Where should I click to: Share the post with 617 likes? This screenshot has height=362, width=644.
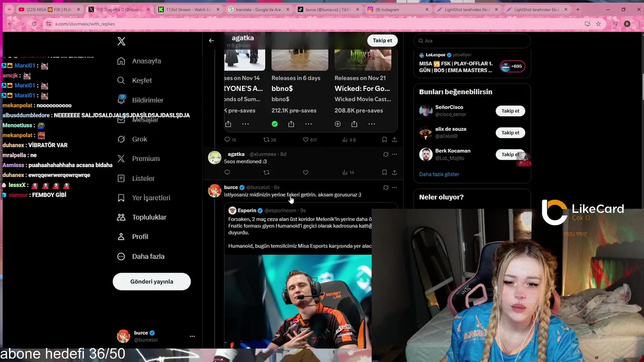(394, 139)
